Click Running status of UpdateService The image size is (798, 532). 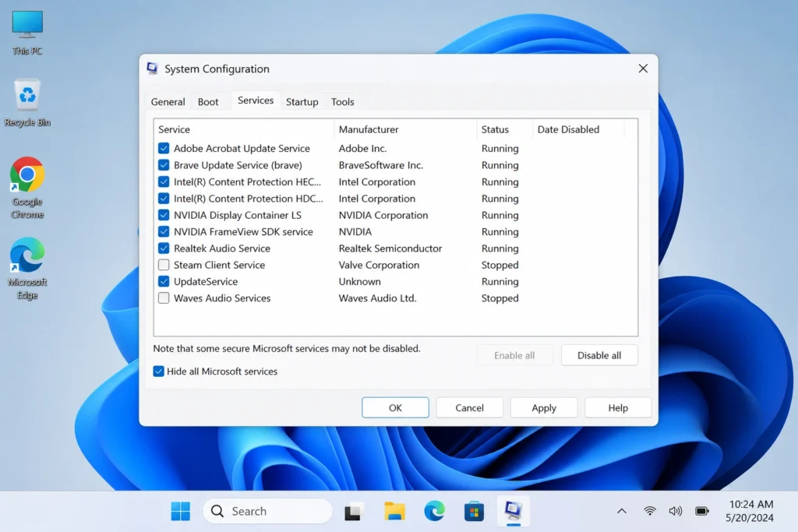(x=500, y=281)
